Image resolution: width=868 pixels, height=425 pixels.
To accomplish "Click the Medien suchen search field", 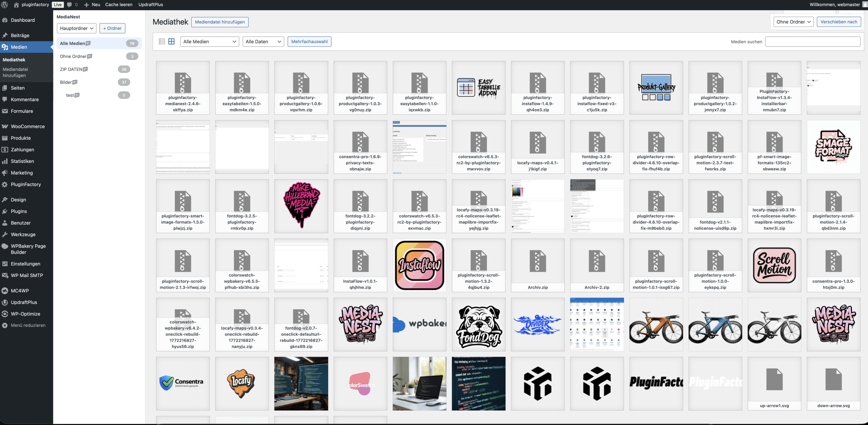I will [x=812, y=41].
